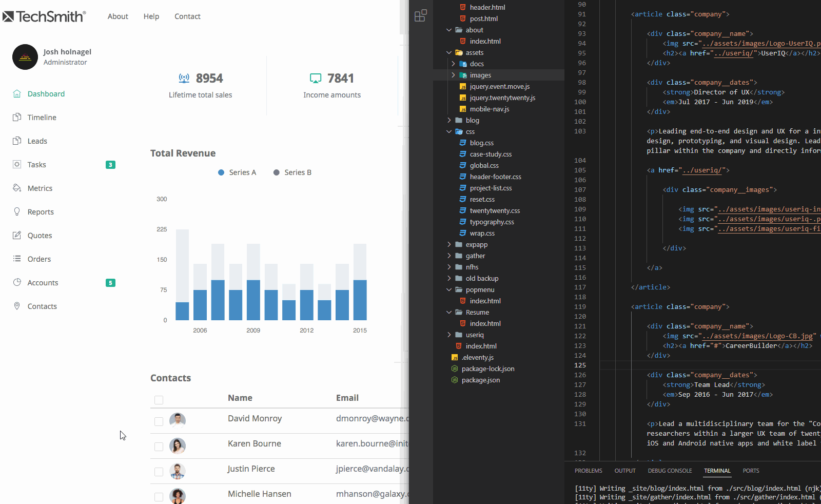Screen dimensions: 821x504
Task: Go to the Contact page link
Action: click(x=187, y=16)
